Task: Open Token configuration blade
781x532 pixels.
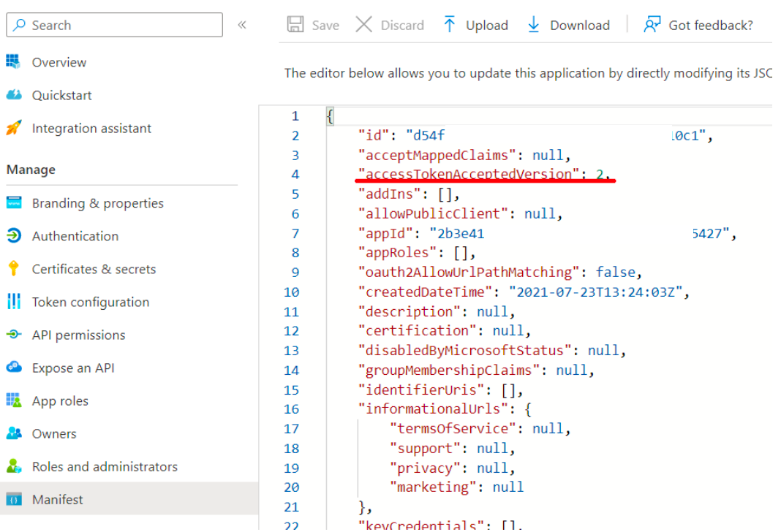Action: click(x=91, y=302)
